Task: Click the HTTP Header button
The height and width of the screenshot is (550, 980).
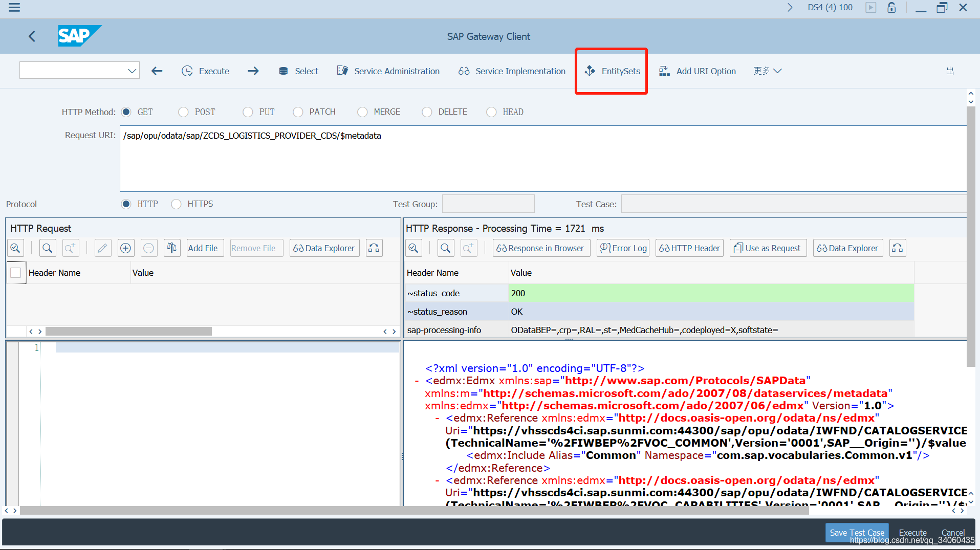Action: (689, 248)
